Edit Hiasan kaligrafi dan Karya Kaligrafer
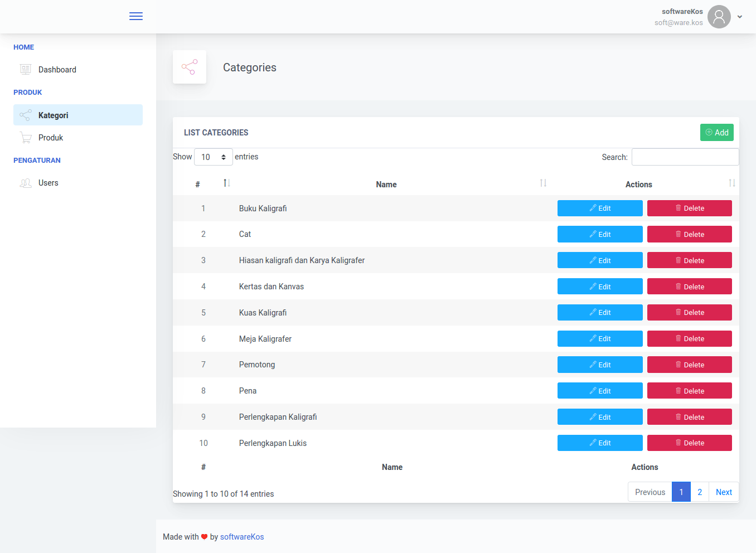This screenshot has height=553, width=756. click(600, 260)
